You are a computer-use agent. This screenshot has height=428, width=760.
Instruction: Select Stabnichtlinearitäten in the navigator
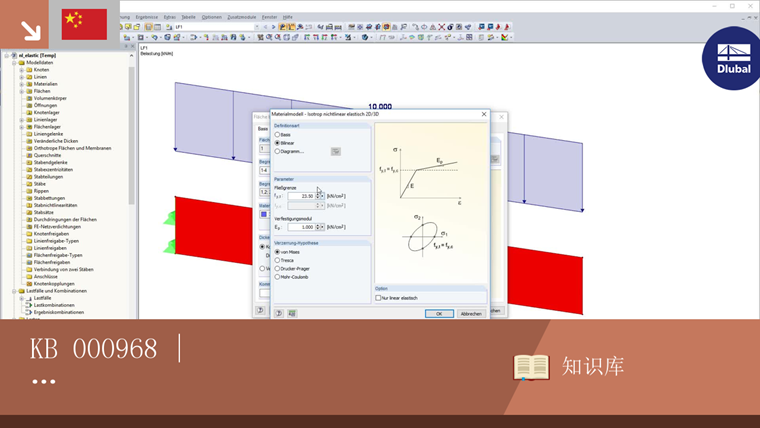tap(55, 206)
